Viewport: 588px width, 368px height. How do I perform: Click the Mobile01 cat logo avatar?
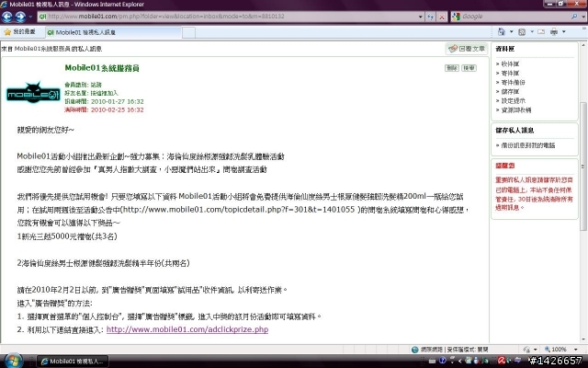[x=33, y=92]
